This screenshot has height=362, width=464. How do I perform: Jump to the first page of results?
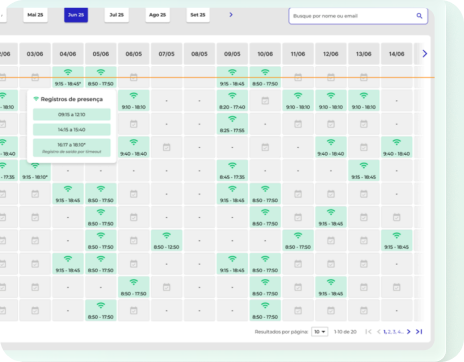368,332
